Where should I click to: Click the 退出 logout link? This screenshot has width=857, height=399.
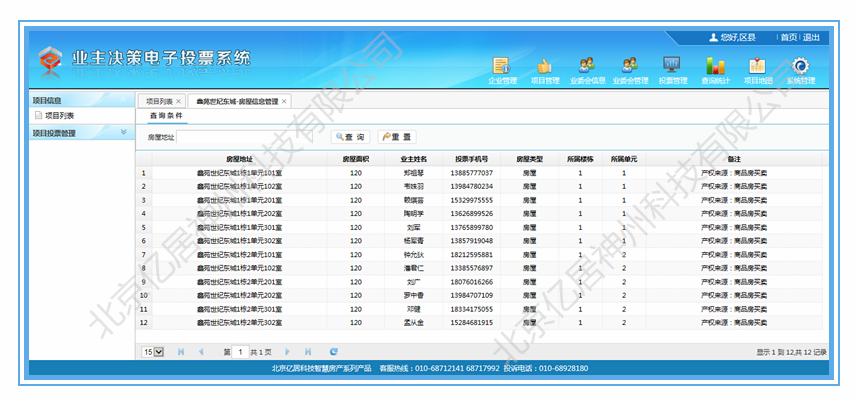point(811,37)
